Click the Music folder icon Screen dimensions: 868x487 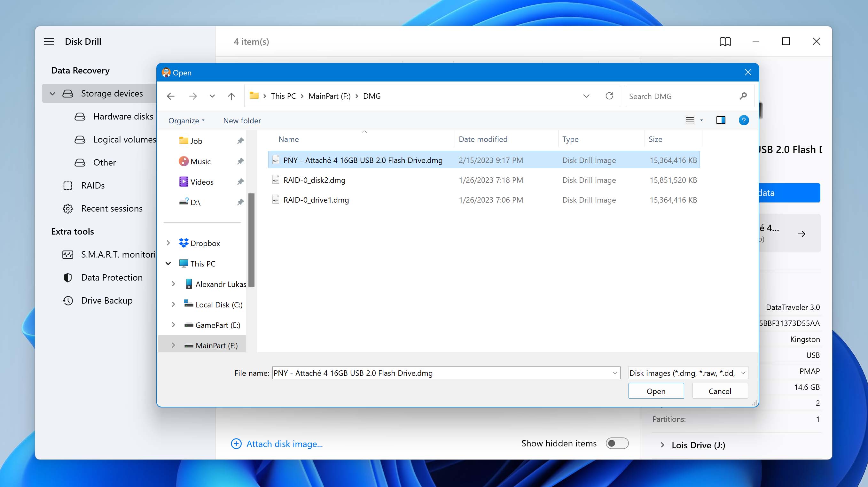[x=184, y=161]
